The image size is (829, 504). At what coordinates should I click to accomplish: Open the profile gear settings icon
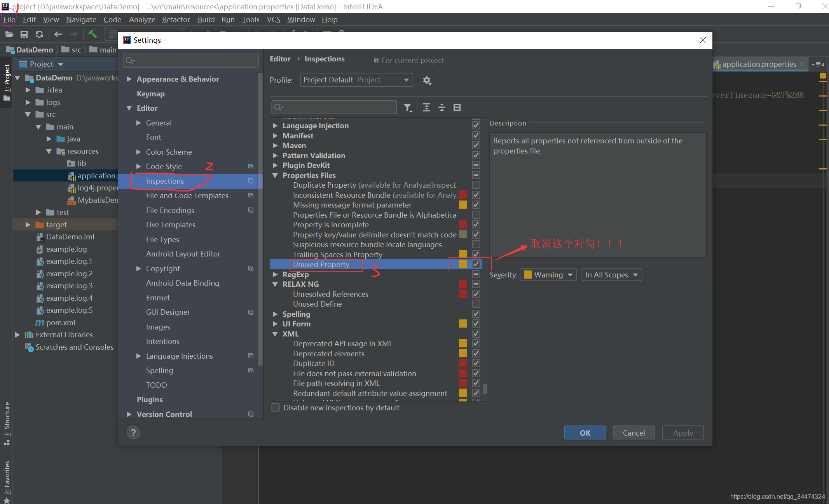click(427, 80)
